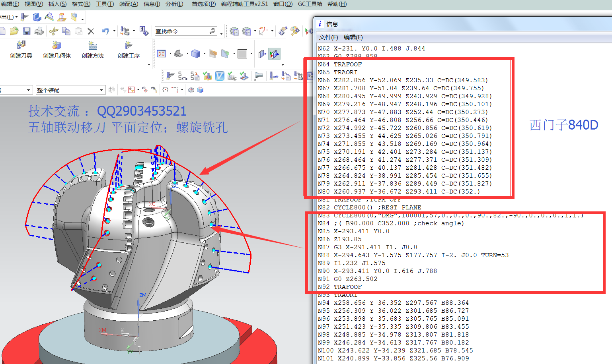Expand the Fit view dropdown arrow
Viewport: 612px width, 364px height.
pyautogui.click(x=170, y=54)
